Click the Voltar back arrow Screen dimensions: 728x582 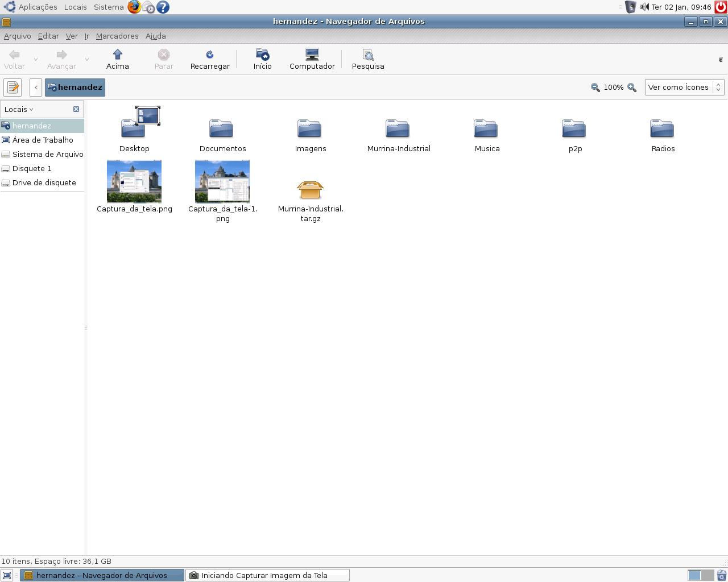pos(14,59)
